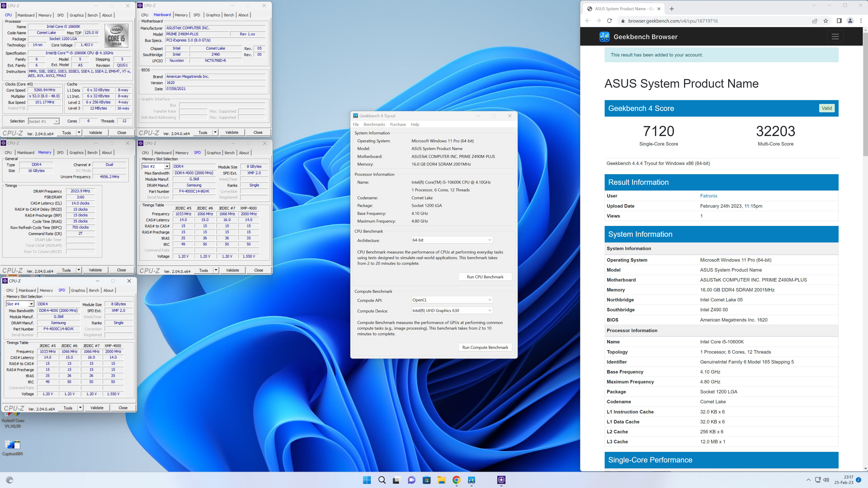Open the Geekbench Browser hamburger menu
The width and height of the screenshot is (868, 488).
pyautogui.click(x=835, y=36)
